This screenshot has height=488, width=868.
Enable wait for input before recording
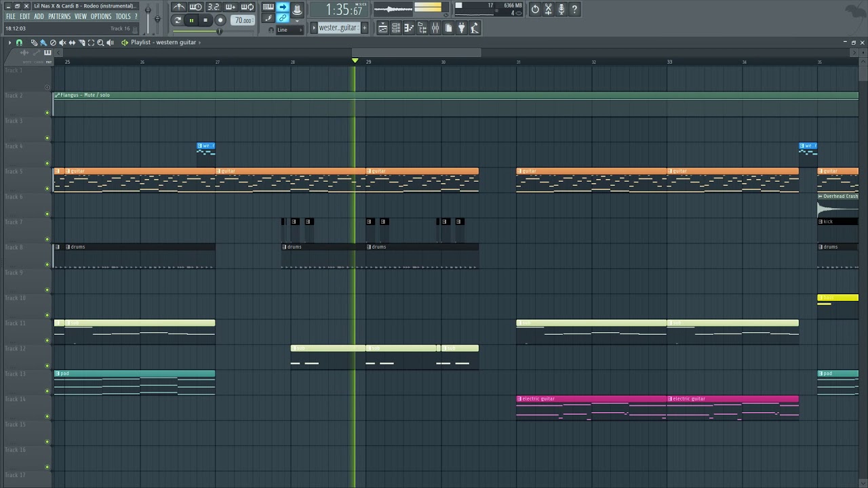(x=196, y=7)
